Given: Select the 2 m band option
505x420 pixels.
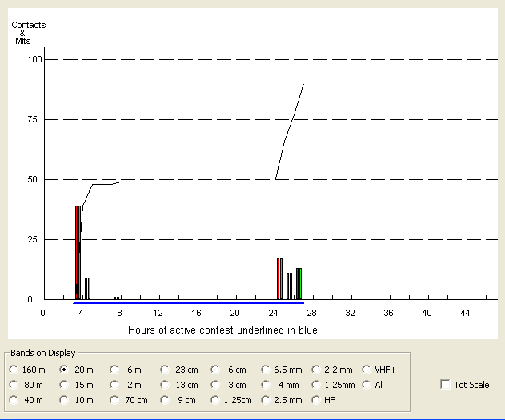Looking at the screenshot, I should (x=114, y=385).
